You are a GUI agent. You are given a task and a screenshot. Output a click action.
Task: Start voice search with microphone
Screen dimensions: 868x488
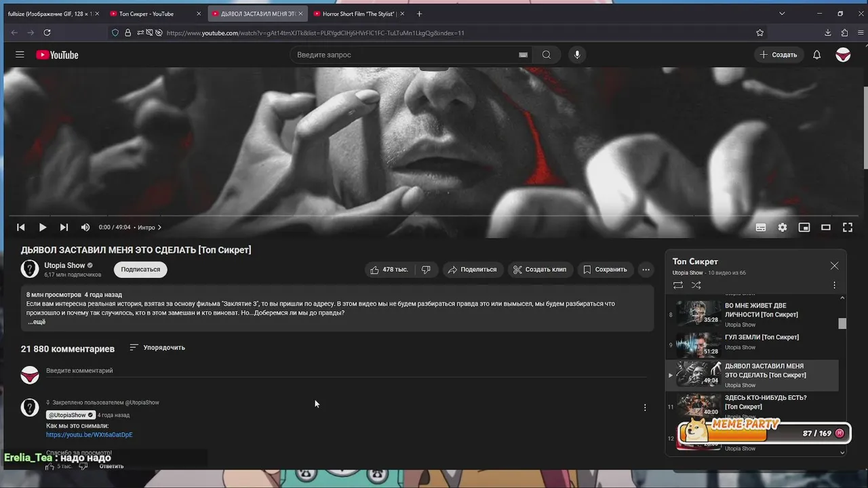[577, 55]
